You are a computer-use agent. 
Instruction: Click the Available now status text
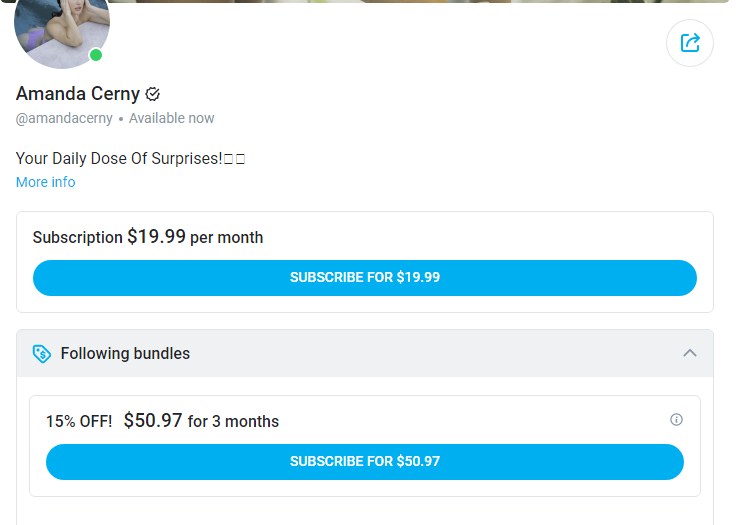point(171,118)
